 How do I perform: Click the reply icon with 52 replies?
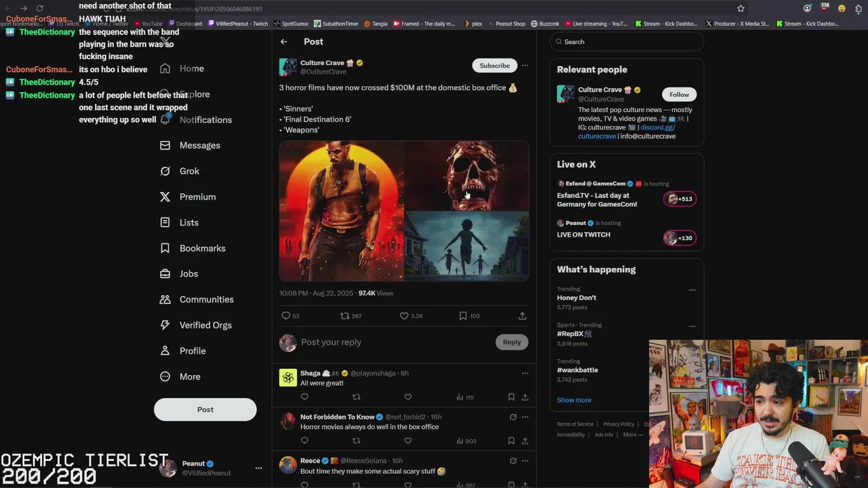[x=286, y=316]
